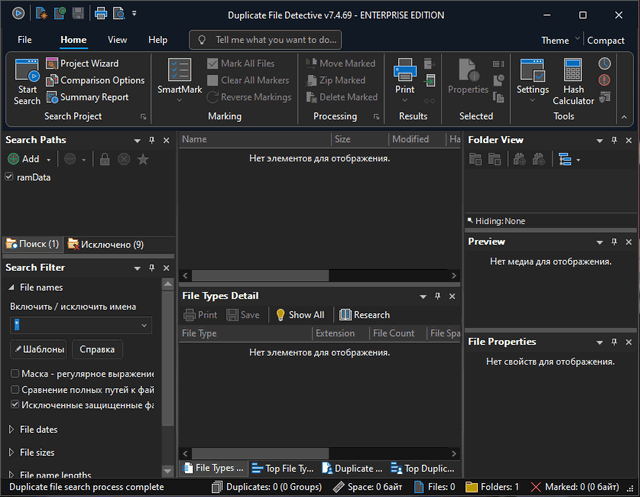Click Duplicates: 0 (0 Groups) in status bar

click(x=267, y=487)
